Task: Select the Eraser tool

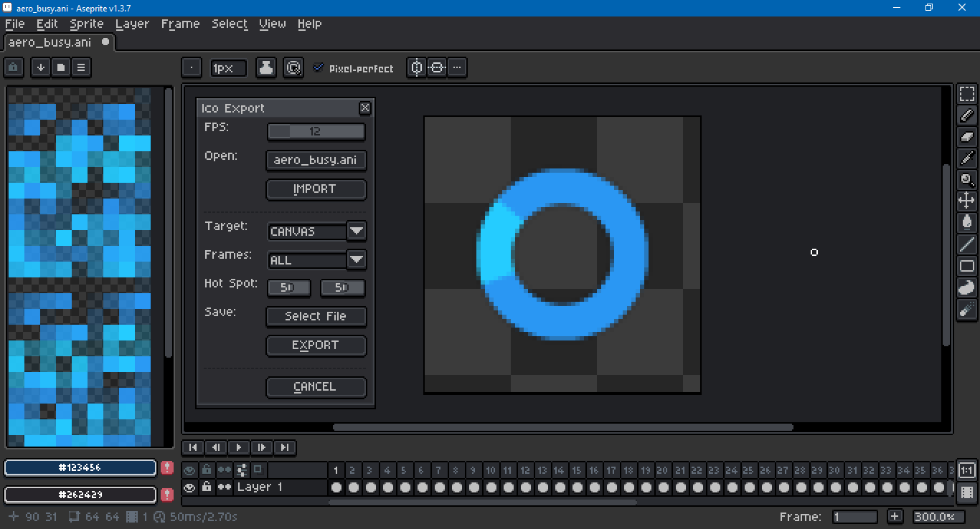Action: click(967, 137)
